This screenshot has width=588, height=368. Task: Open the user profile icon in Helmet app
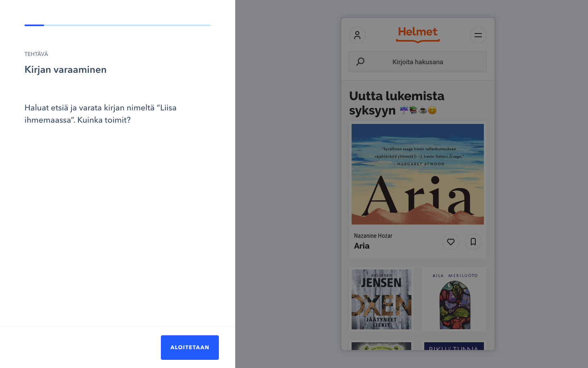pyautogui.click(x=357, y=35)
